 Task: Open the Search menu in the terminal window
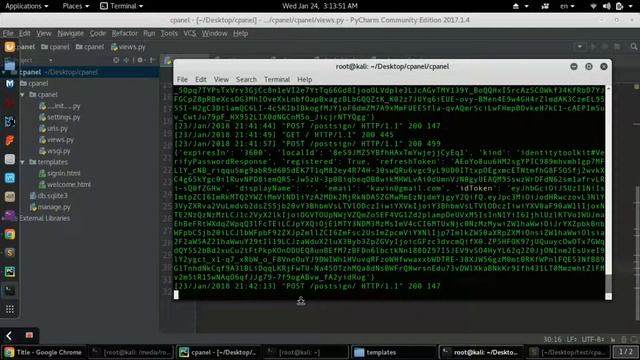pos(246,79)
